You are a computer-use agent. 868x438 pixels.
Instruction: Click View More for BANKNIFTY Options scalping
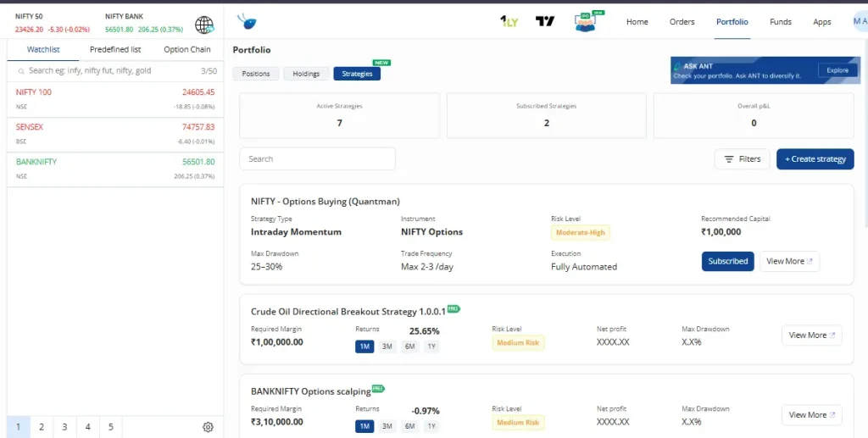coord(811,415)
